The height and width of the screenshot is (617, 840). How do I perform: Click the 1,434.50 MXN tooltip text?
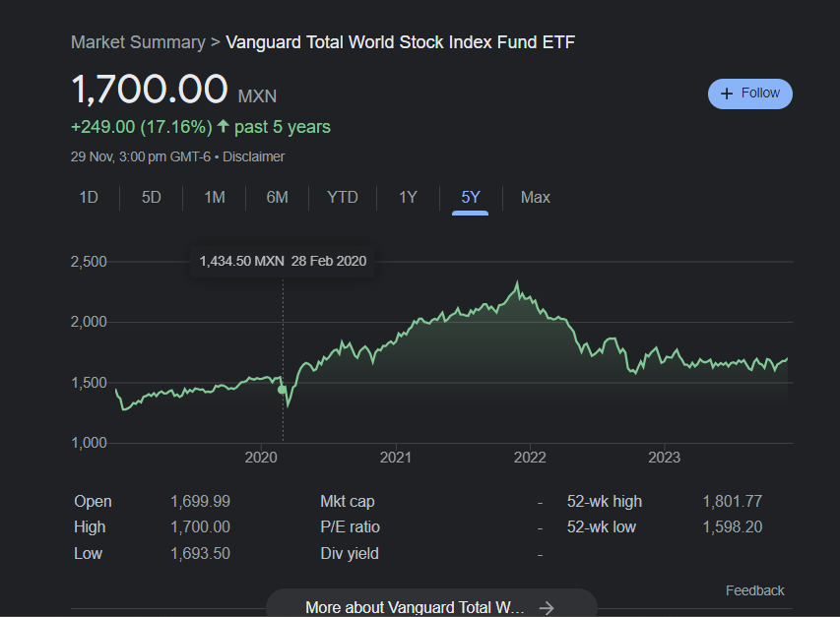[x=241, y=261]
